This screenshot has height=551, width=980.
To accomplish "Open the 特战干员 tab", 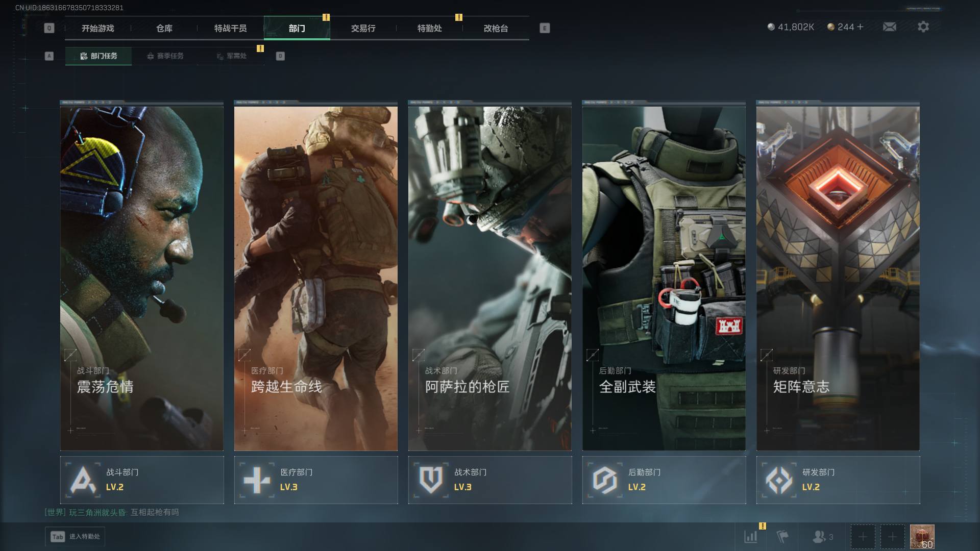I will [x=231, y=28].
